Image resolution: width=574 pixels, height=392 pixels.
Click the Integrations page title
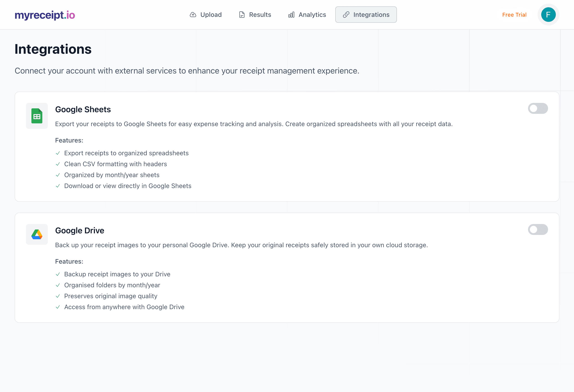coord(53,49)
